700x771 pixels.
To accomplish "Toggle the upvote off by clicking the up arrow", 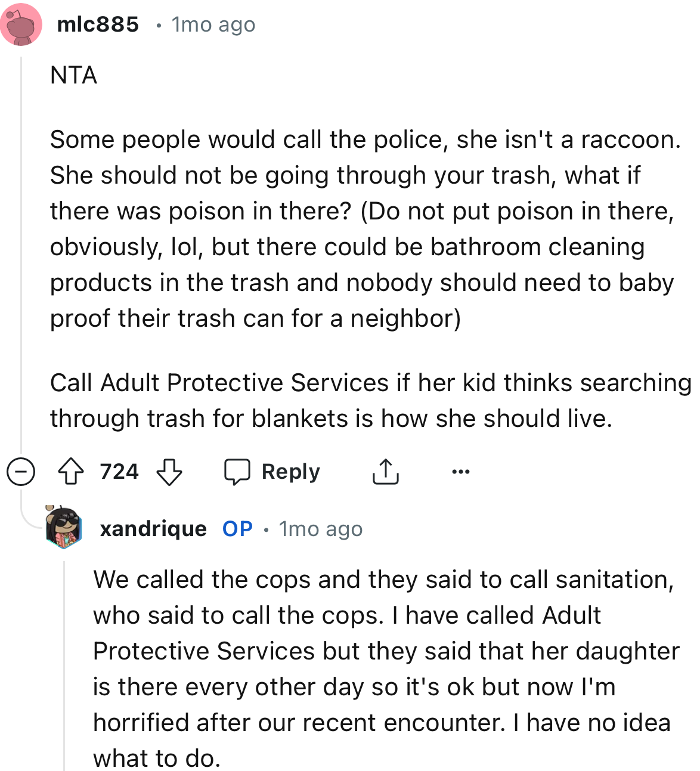I will click(x=72, y=471).
